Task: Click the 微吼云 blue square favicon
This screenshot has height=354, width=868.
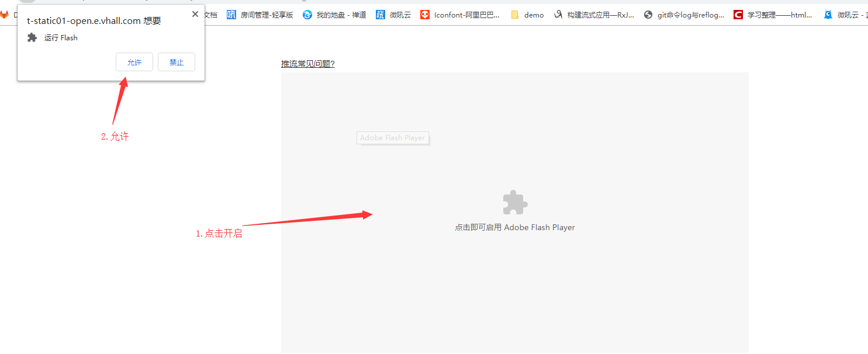Action: (x=381, y=15)
